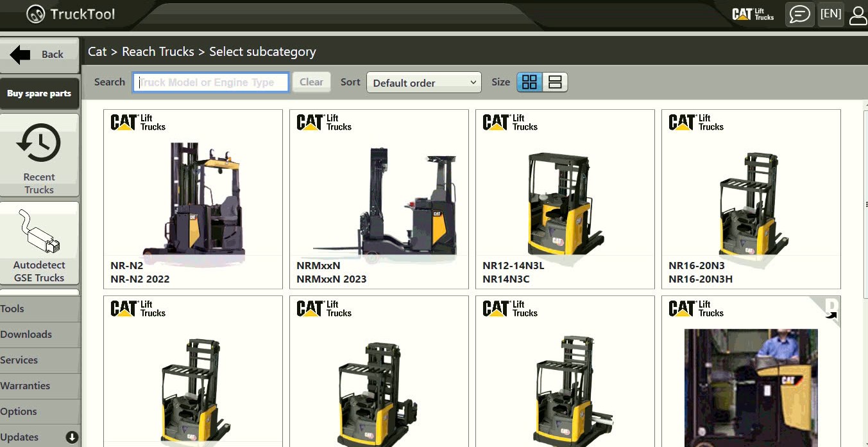Screen dimensions: 868x447
Task: Open the Updates menu item
Action: point(40,436)
